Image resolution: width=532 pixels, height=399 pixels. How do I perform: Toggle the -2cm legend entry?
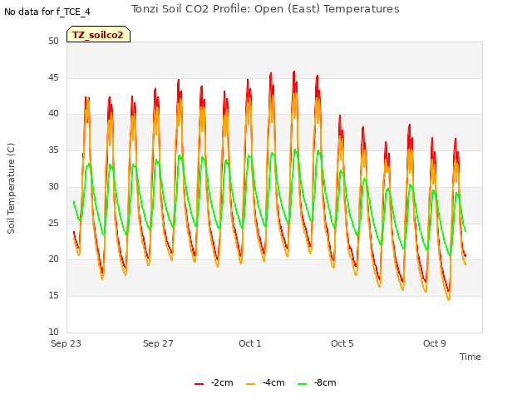click(x=214, y=382)
